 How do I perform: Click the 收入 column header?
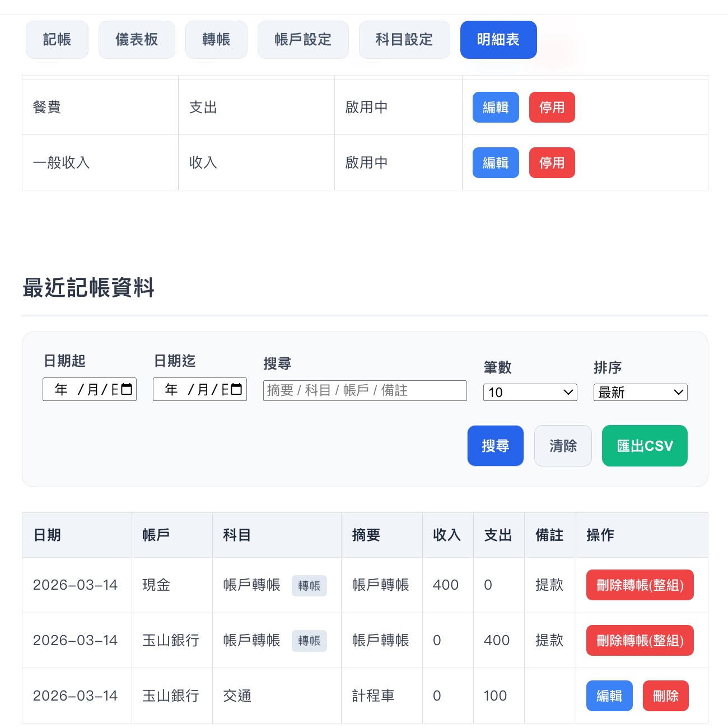click(448, 535)
